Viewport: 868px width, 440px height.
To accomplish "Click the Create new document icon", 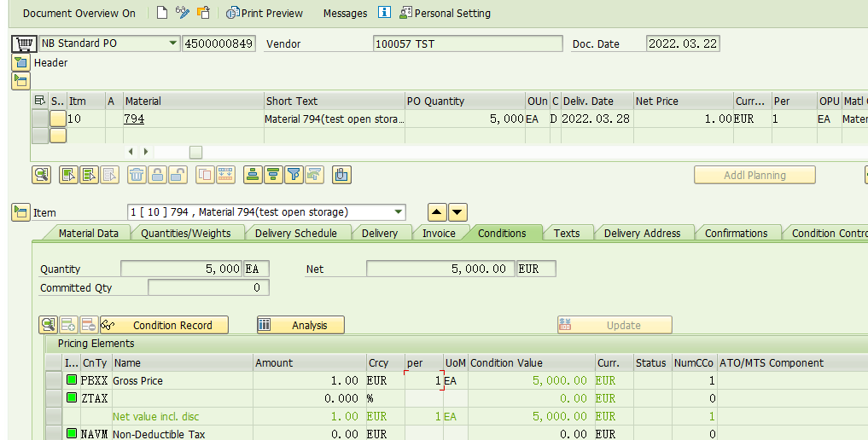I will pyautogui.click(x=162, y=13).
